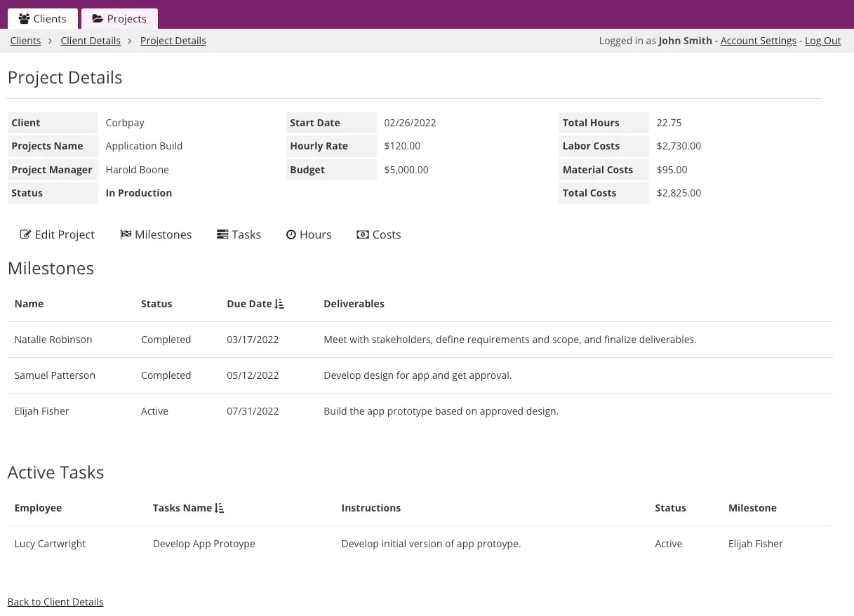This screenshot has height=616, width=854.
Task: Open Account Settings
Action: point(759,40)
